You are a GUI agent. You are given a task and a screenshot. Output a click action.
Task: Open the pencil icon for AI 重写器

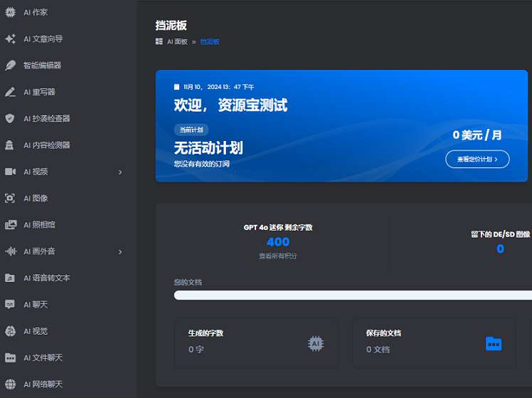pos(10,92)
